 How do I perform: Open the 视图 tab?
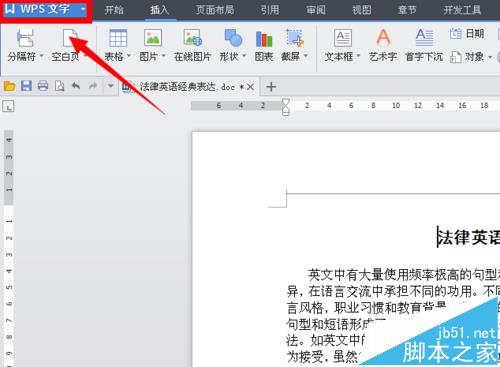pyautogui.click(x=362, y=10)
